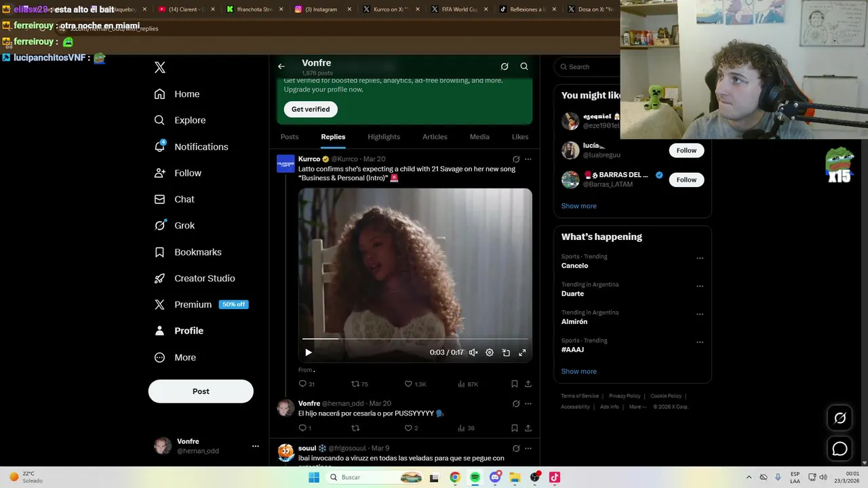Switch to the Highlights tab
868x488 pixels.
point(384,137)
